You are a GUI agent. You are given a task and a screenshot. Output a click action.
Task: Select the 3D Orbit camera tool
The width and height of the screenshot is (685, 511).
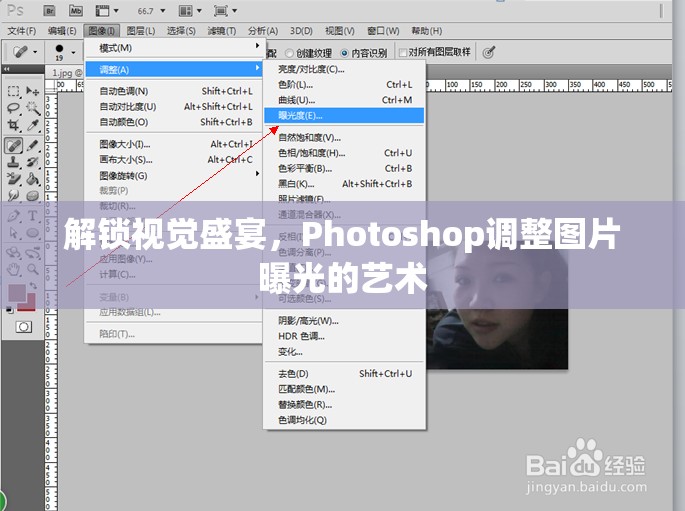tap(33, 252)
